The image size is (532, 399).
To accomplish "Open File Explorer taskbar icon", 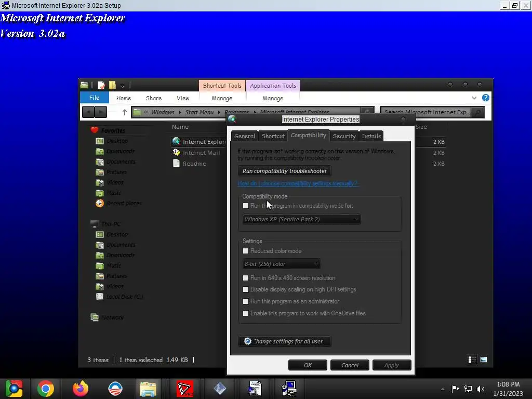I will [148, 389].
